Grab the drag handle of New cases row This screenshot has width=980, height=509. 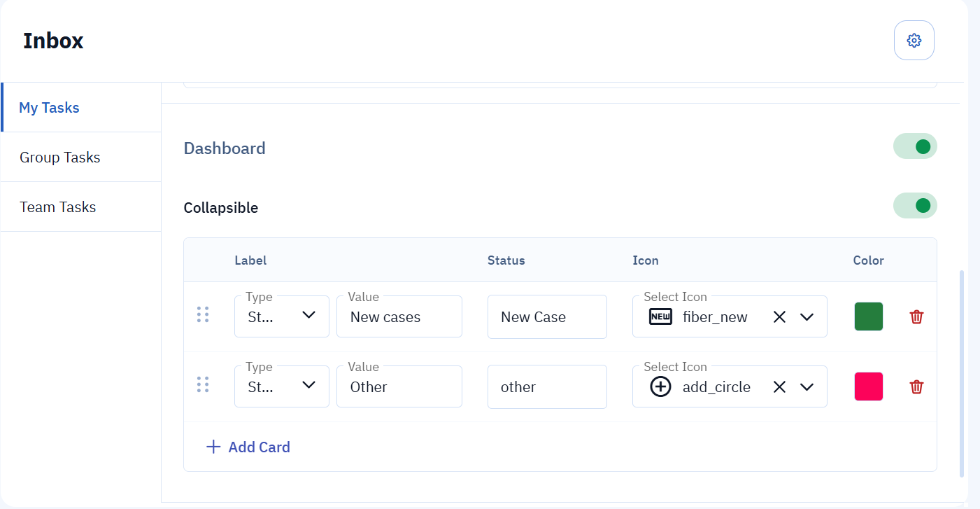(x=203, y=315)
